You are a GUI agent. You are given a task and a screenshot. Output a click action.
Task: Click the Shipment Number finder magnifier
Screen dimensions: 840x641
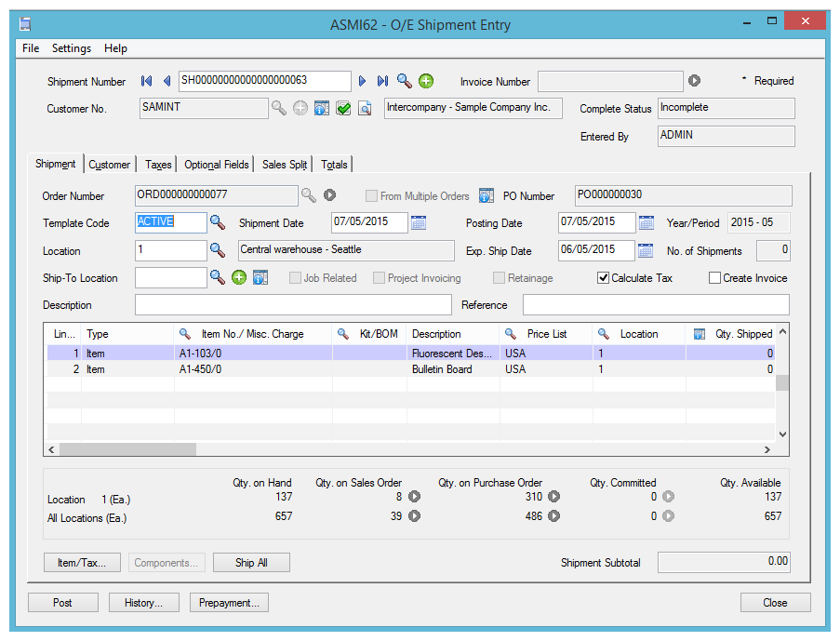click(x=405, y=82)
